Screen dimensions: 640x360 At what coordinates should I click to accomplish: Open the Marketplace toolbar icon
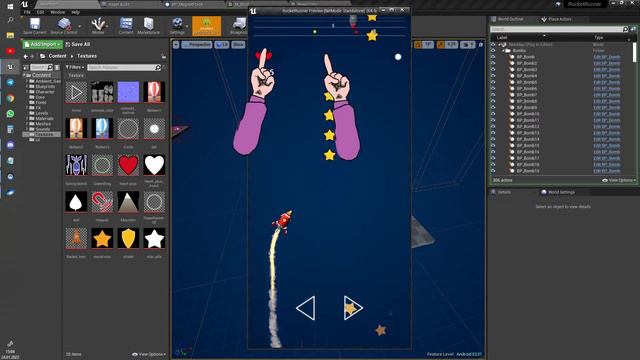[149, 25]
